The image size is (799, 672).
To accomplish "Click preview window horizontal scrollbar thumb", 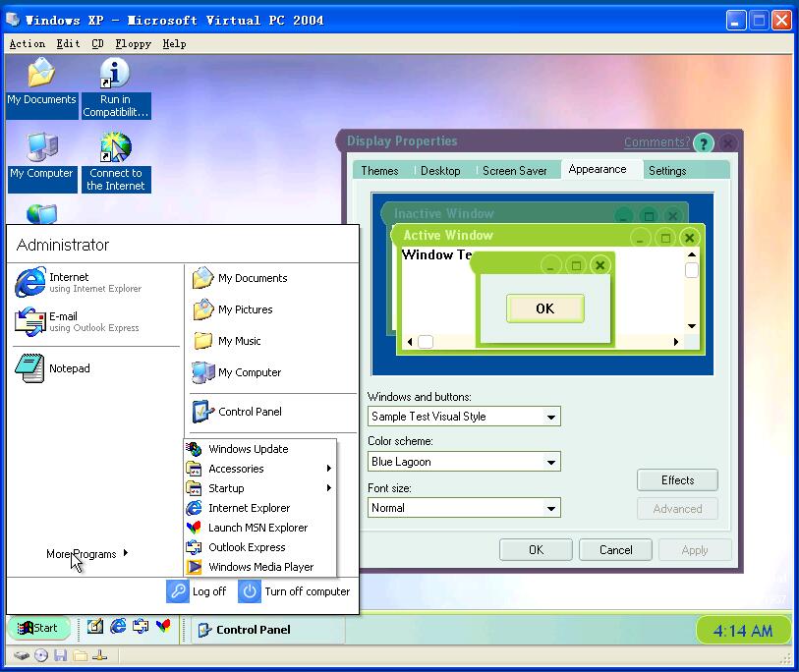I will coord(425,342).
